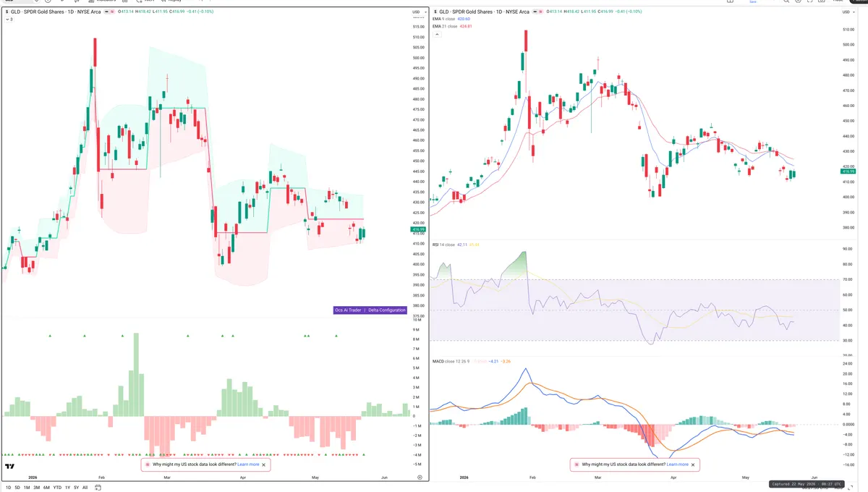868x492 pixels.
Task: Open left chart time axis settings gear
Action: 420,478
